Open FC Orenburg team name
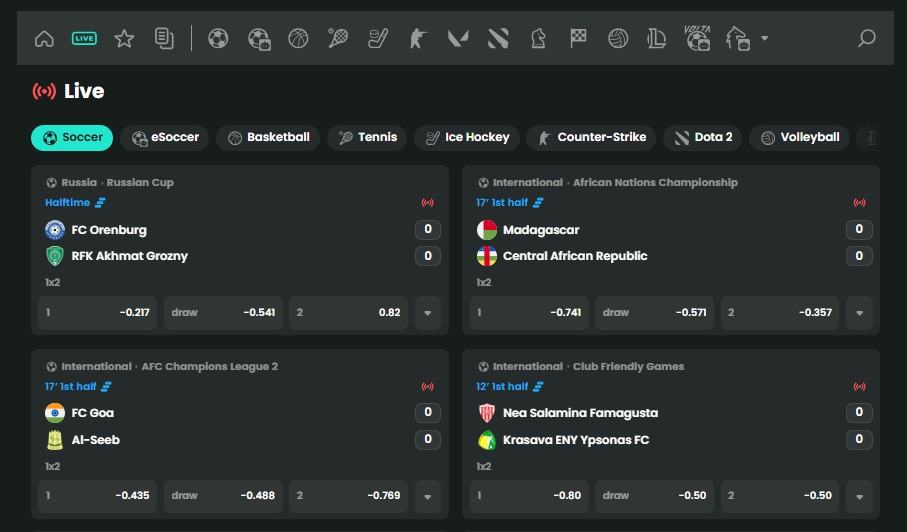907x532 pixels. (x=109, y=230)
